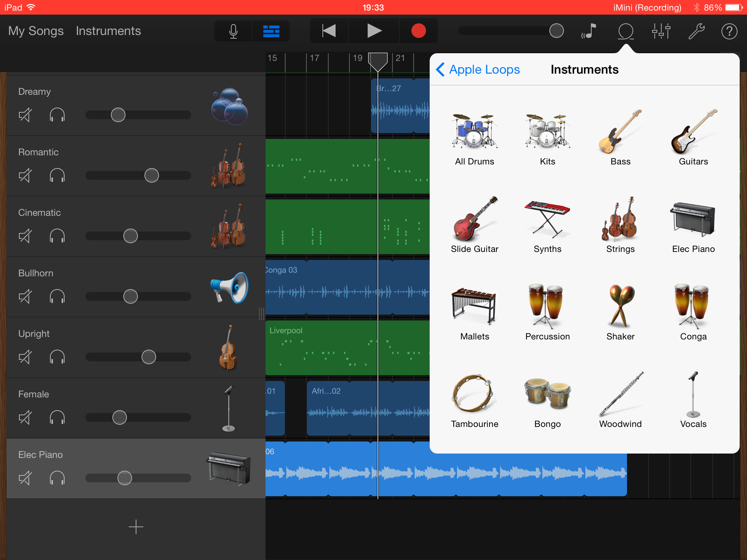Solo the Cinematic track
The width and height of the screenshot is (747, 560).
click(x=57, y=236)
